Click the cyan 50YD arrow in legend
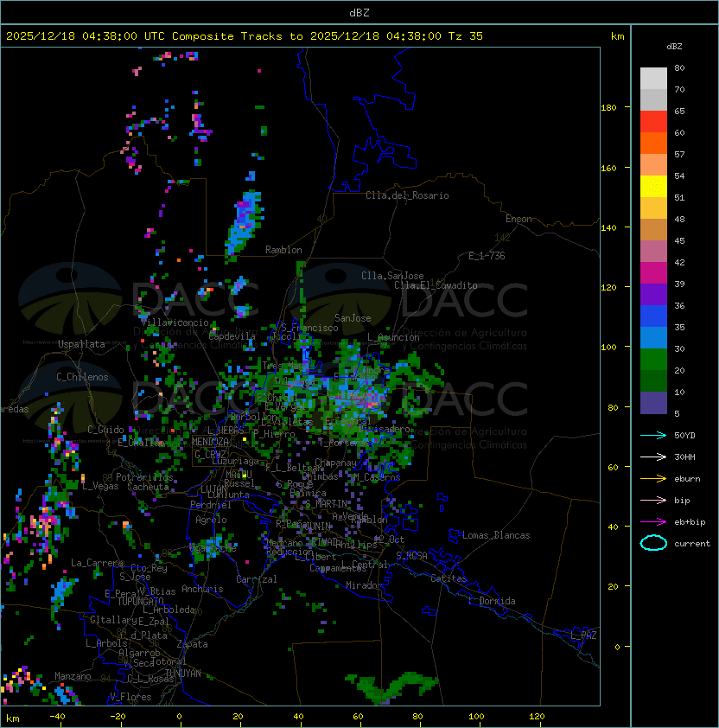The width and height of the screenshot is (719, 728). pos(653,435)
